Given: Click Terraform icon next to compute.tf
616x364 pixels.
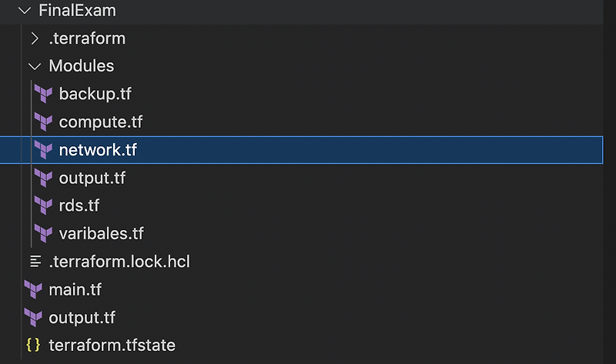Looking at the screenshot, I should point(43,122).
